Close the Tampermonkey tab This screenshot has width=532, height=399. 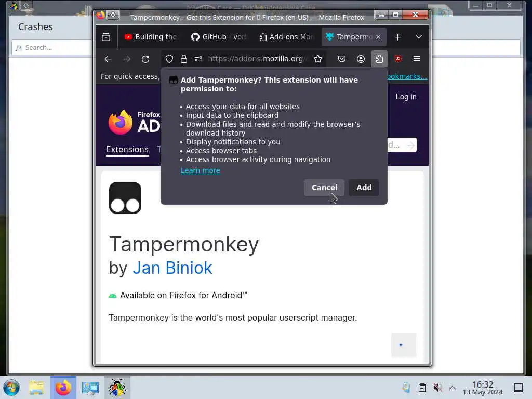(x=378, y=37)
